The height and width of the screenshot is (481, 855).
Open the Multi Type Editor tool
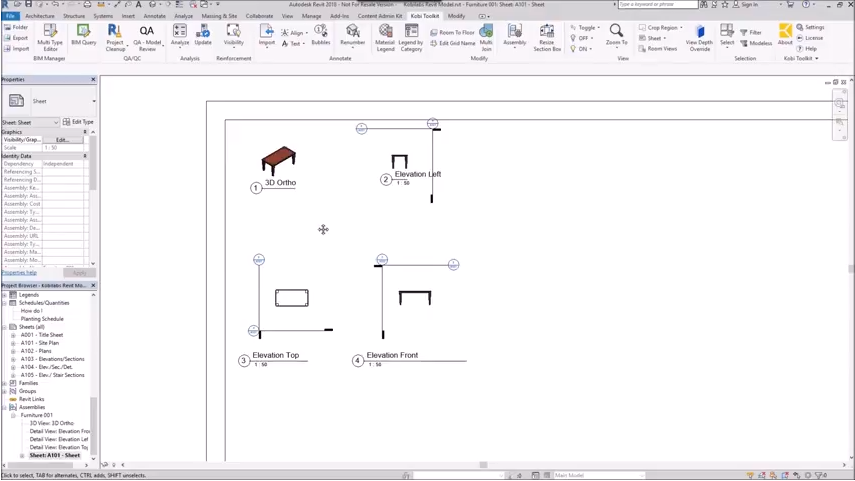point(49,36)
